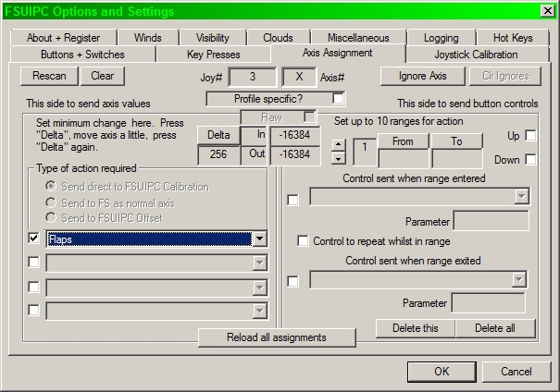The width and height of the screenshot is (560, 392).
Task: Enable the Up direction checkbox
Action: [x=530, y=136]
